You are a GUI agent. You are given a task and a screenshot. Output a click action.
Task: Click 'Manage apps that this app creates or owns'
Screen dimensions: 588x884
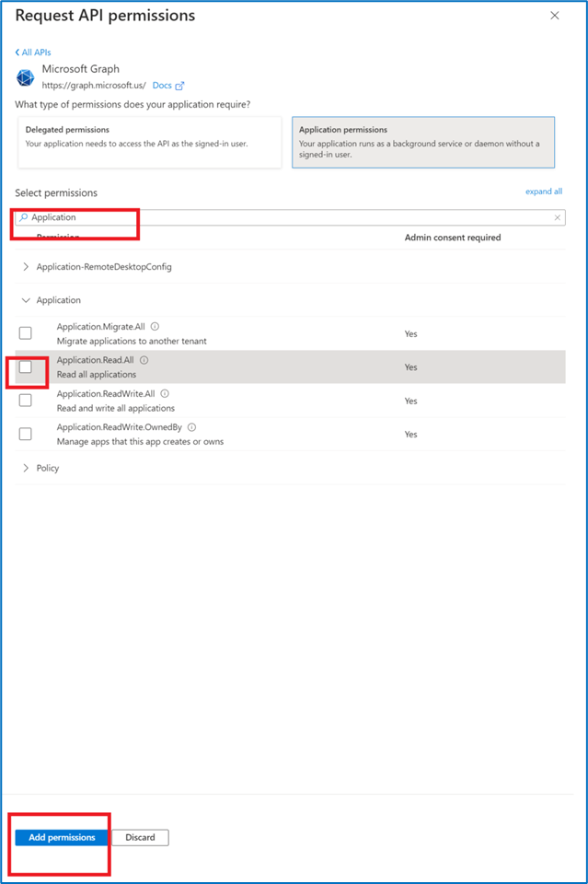(140, 441)
